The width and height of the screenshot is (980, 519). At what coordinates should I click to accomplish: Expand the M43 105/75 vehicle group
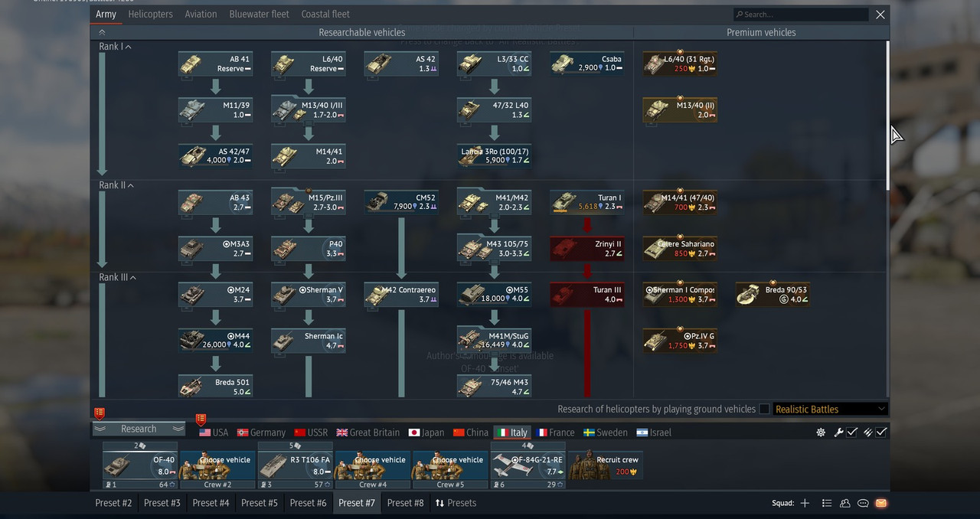tap(494, 249)
